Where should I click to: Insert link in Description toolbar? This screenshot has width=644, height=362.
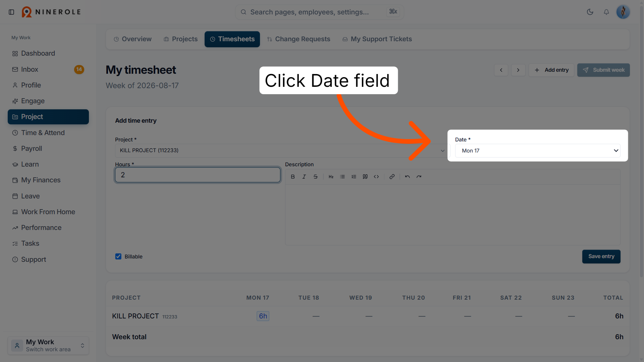tap(392, 177)
